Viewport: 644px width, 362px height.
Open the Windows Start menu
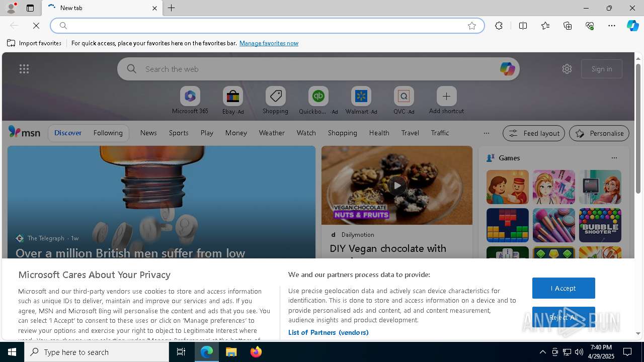(12, 352)
